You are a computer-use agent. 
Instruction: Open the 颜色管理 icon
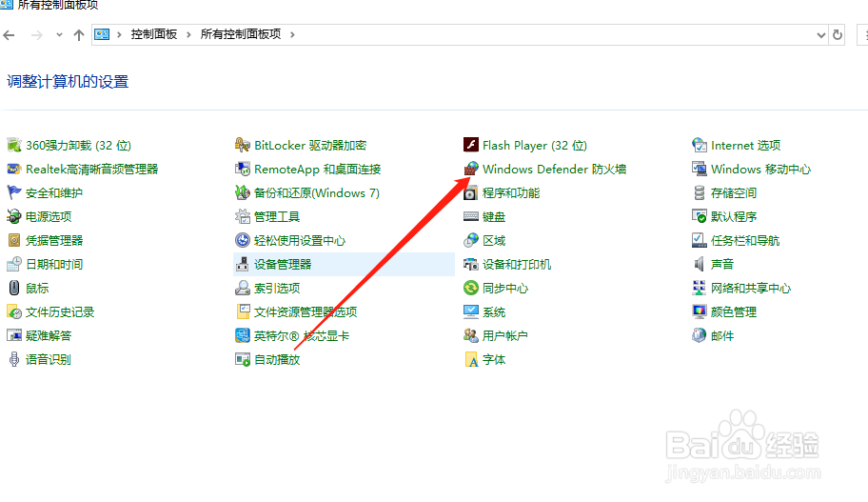click(700, 311)
